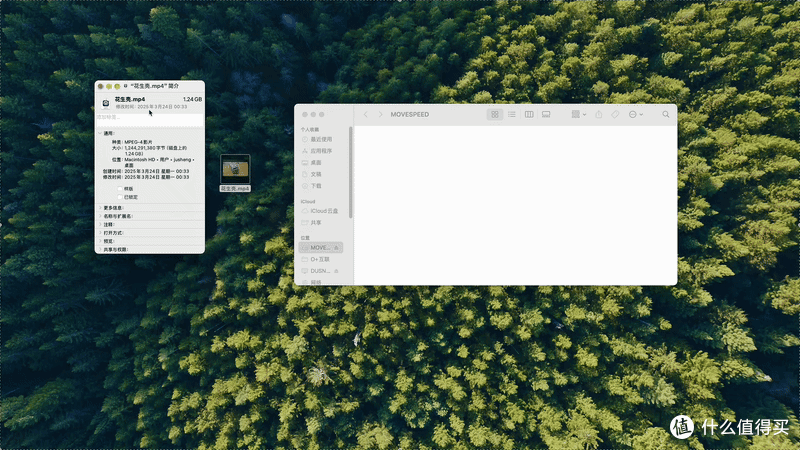Click the file icon in the info header

click(x=106, y=103)
